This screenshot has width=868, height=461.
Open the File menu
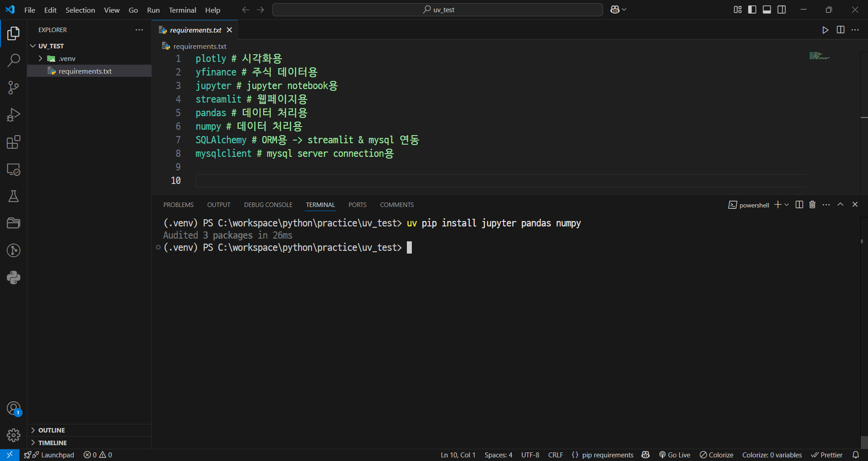30,10
